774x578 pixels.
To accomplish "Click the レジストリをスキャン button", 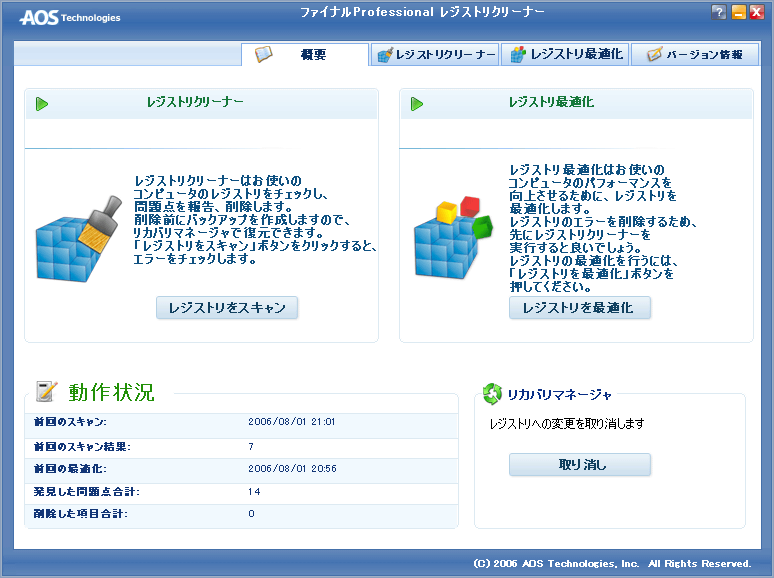I will [x=227, y=308].
